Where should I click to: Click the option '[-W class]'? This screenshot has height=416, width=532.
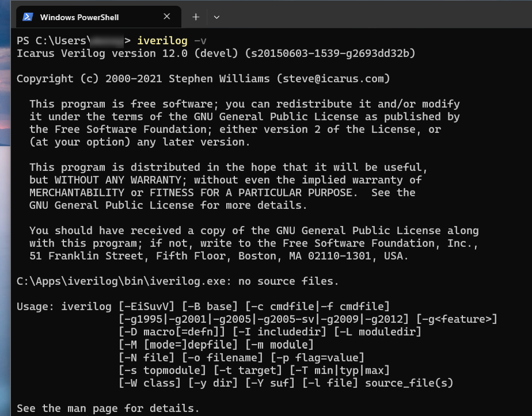(150, 383)
